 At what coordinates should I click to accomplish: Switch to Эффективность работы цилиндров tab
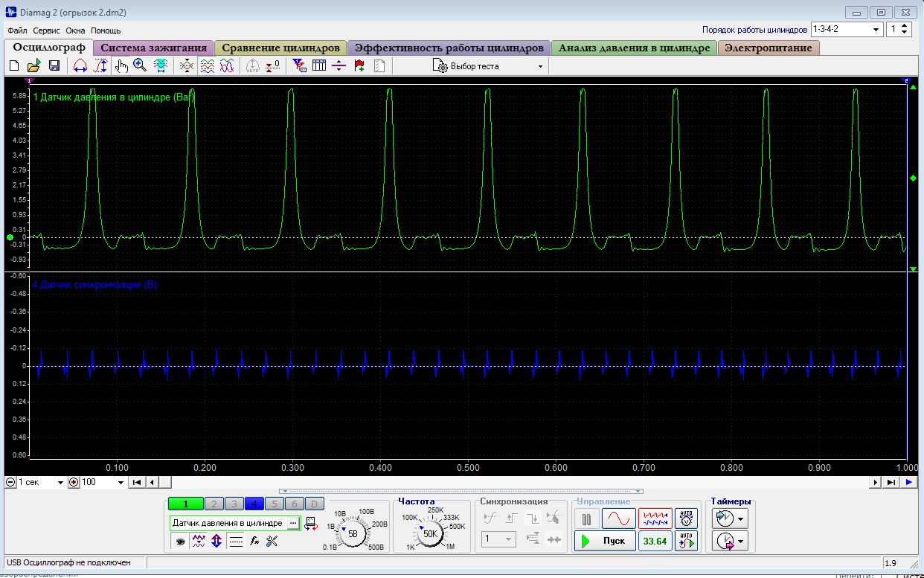pyautogui.click(x=449, y=48)
